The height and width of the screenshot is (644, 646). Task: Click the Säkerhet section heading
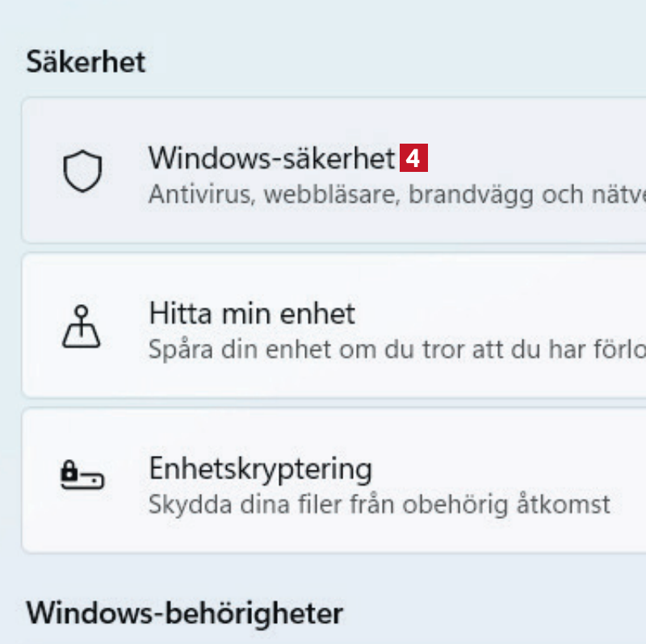[86, 61]
